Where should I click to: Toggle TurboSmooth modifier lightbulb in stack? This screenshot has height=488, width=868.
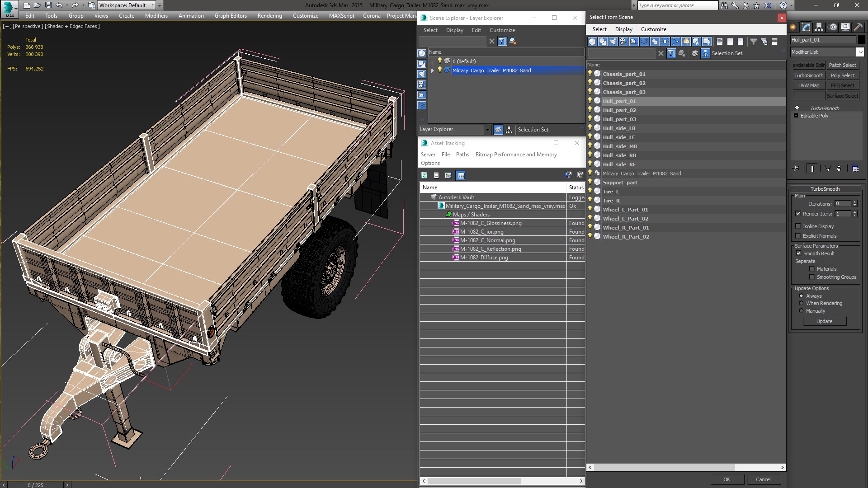tap(797, 108)
